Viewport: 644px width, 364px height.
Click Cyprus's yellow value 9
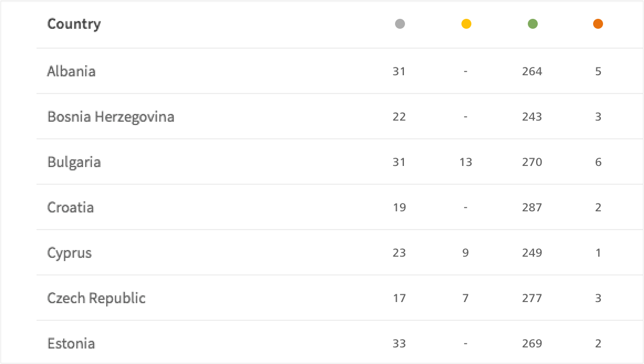(465, 253)
